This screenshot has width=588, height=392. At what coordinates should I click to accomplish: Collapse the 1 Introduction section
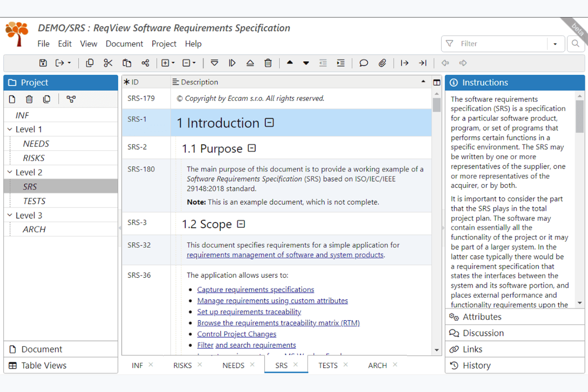pos(269,123)
